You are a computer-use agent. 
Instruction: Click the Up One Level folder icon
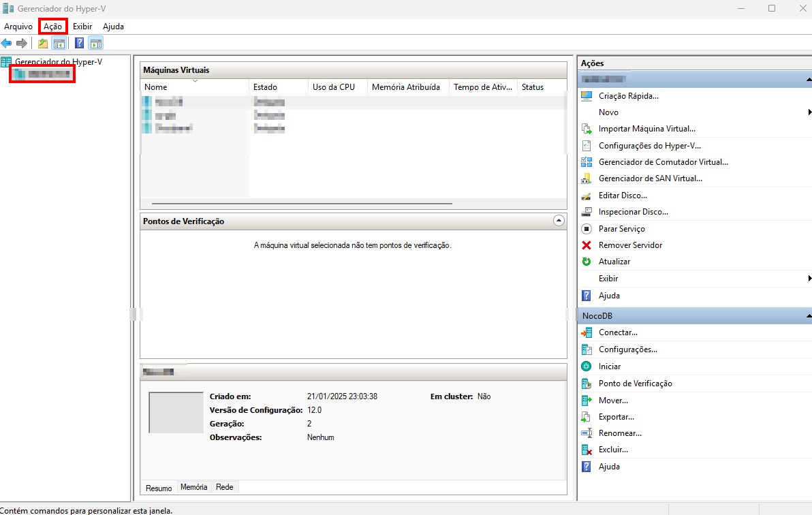(43, 44)
